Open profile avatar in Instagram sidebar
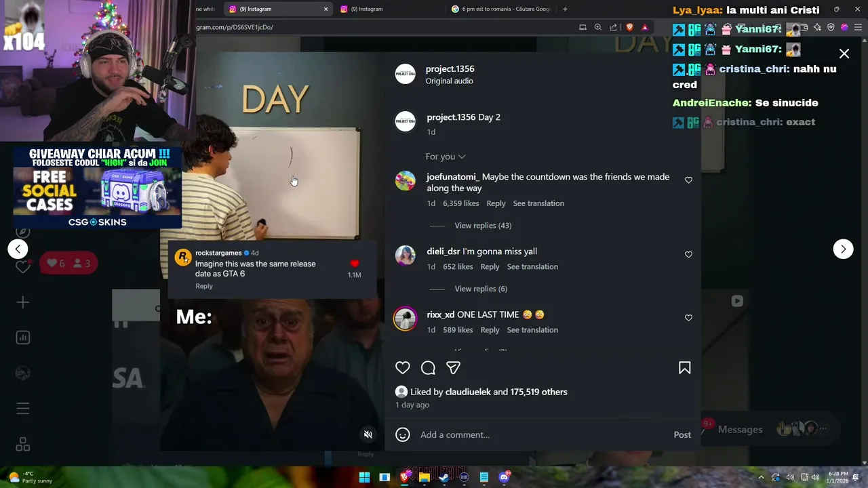The width and height of the screenshot is (868, 488). [22, 373]
